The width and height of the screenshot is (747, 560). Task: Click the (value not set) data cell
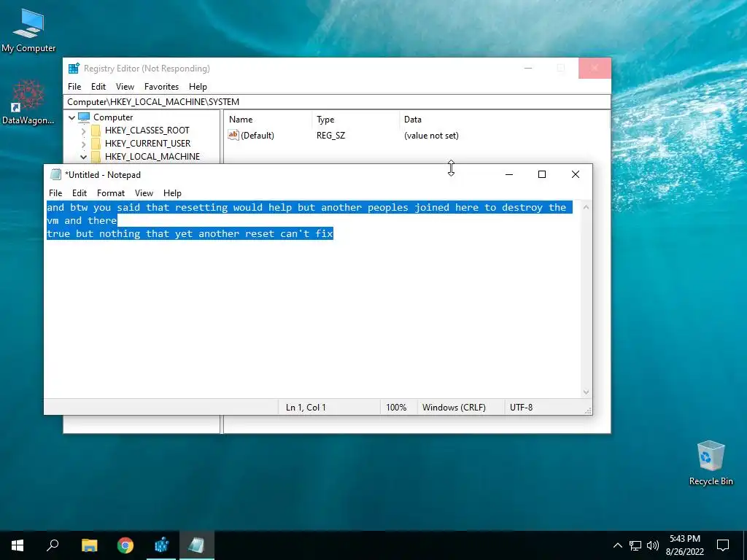click(x=431, y=135)
